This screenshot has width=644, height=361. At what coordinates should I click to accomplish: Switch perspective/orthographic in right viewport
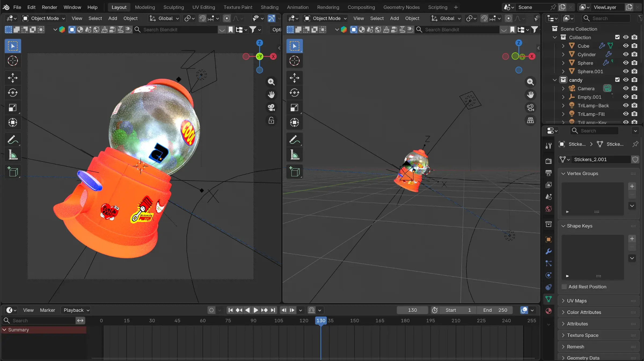(530, 120)
